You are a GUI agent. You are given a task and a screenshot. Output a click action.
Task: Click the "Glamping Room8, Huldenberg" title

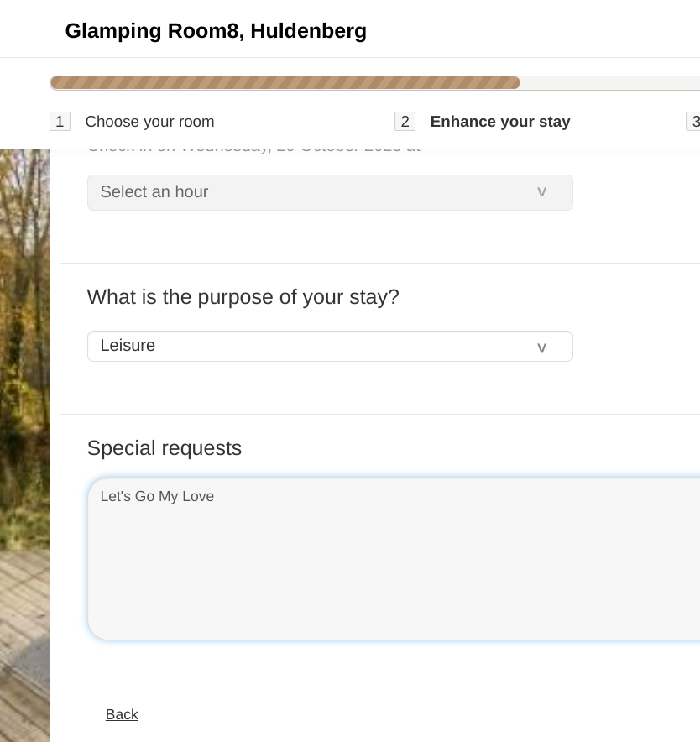(x=216, y=31)
